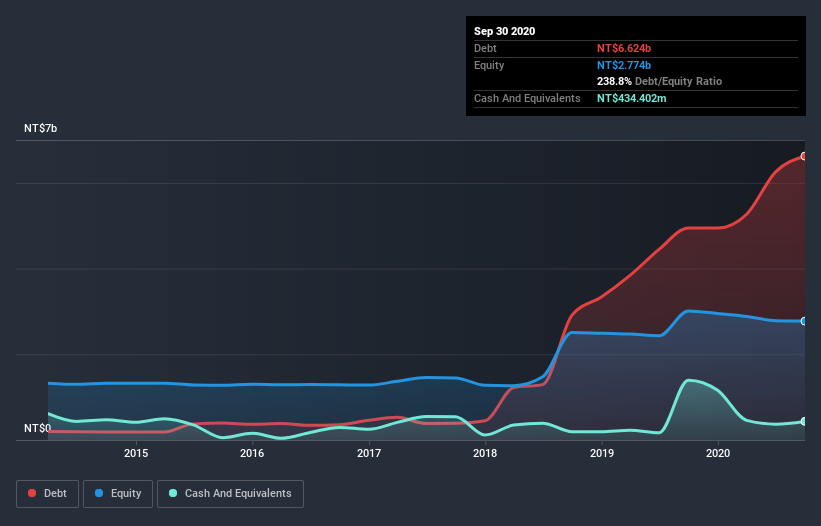
Task: Click the NT$6.624b debt value
Action: click(624, 48)
